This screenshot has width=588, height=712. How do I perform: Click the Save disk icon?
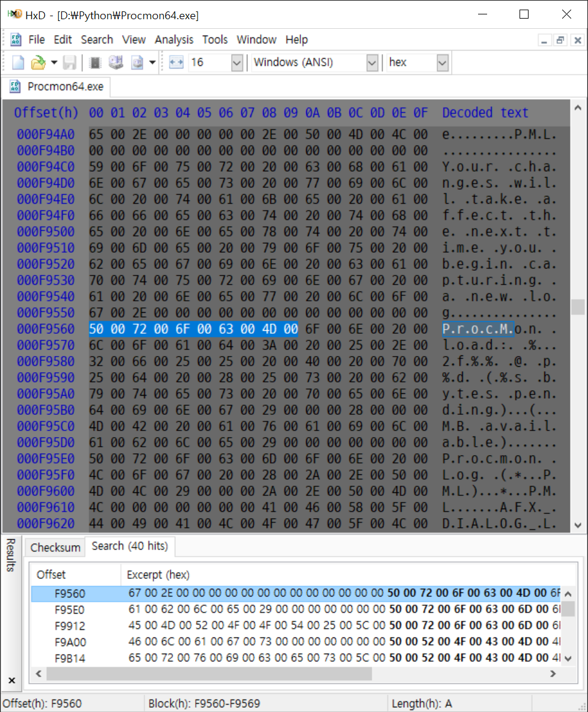70,62
